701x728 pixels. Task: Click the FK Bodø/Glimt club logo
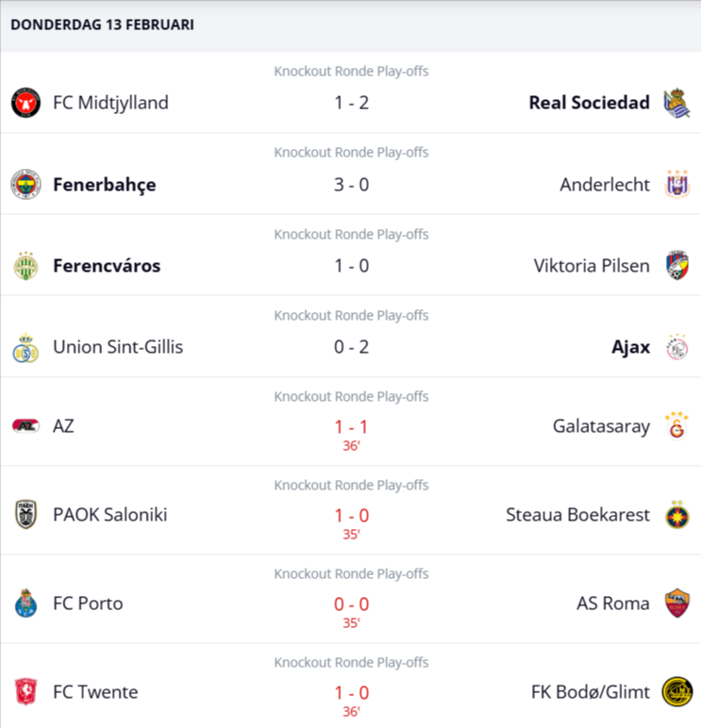pos(676,692)
